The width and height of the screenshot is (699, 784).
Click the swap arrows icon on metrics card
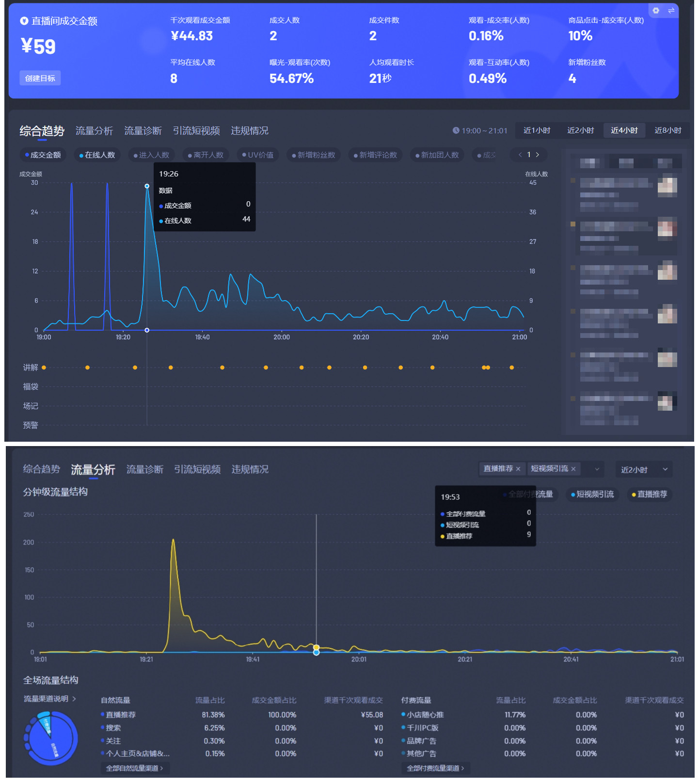pyautogui.click(x=671, y=11)
